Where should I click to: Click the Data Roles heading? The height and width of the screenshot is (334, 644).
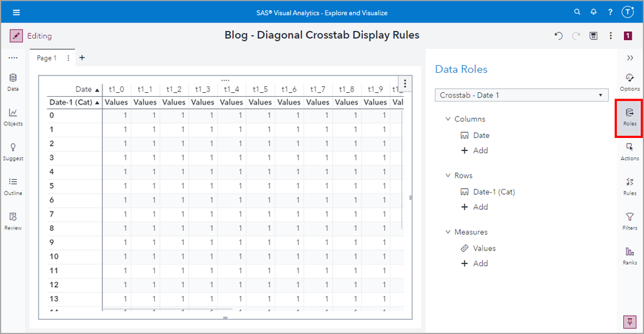pyautogui.click(x=461, y=69)
